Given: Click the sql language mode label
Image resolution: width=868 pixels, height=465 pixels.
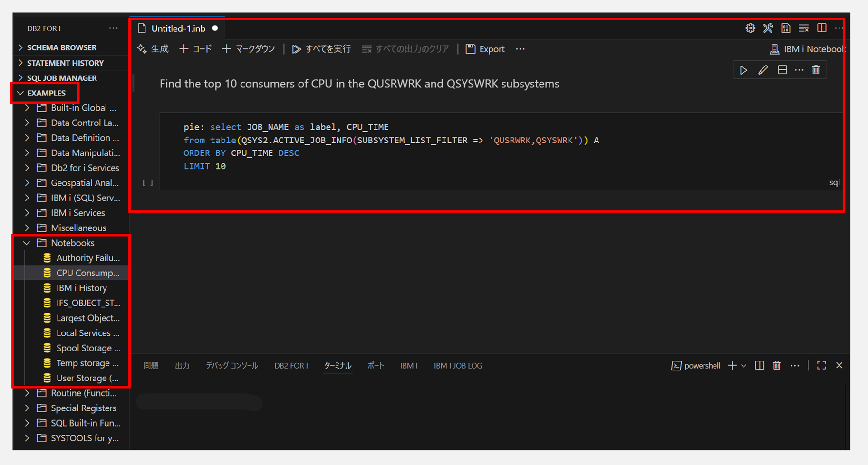Looking at the screenshot, I should coord(834,182).
